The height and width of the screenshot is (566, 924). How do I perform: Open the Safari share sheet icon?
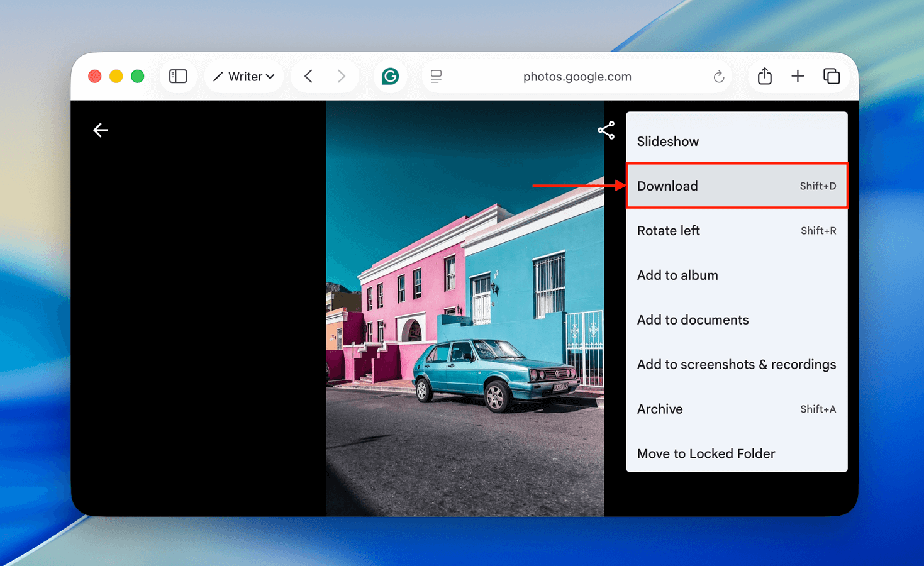[x=764, y=77]
